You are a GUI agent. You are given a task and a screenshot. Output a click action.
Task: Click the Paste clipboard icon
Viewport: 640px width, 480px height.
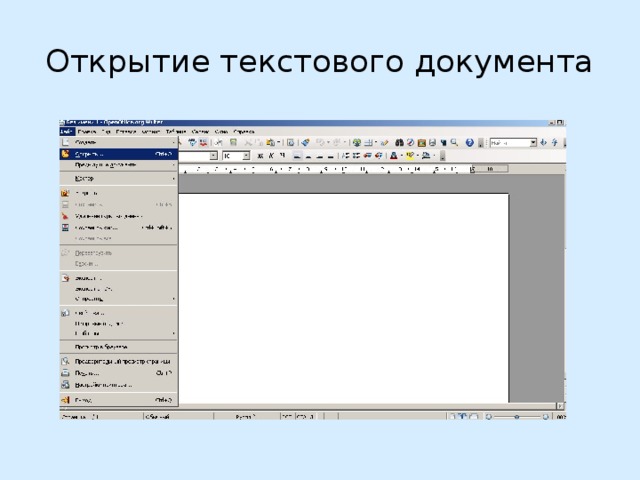pos(270,142)
